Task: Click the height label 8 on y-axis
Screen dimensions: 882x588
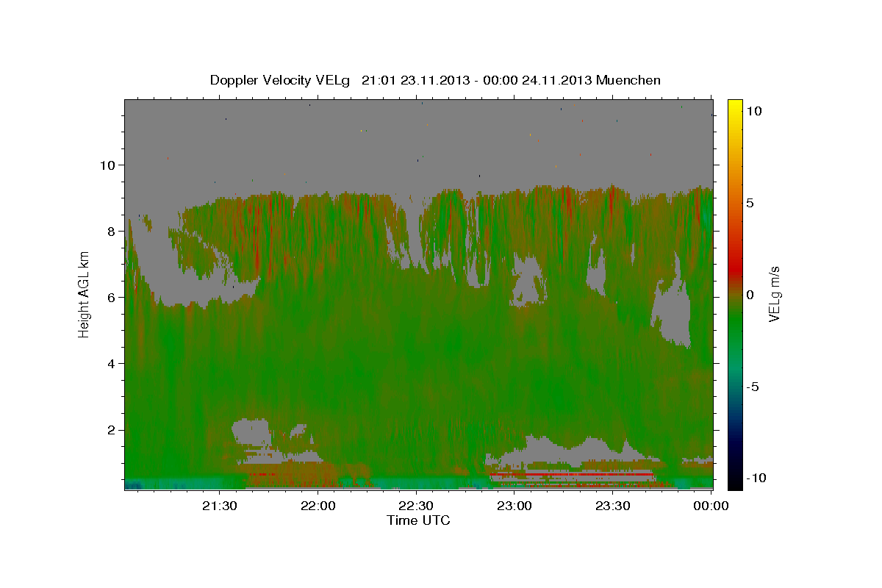Action: [x=110, y=231]
